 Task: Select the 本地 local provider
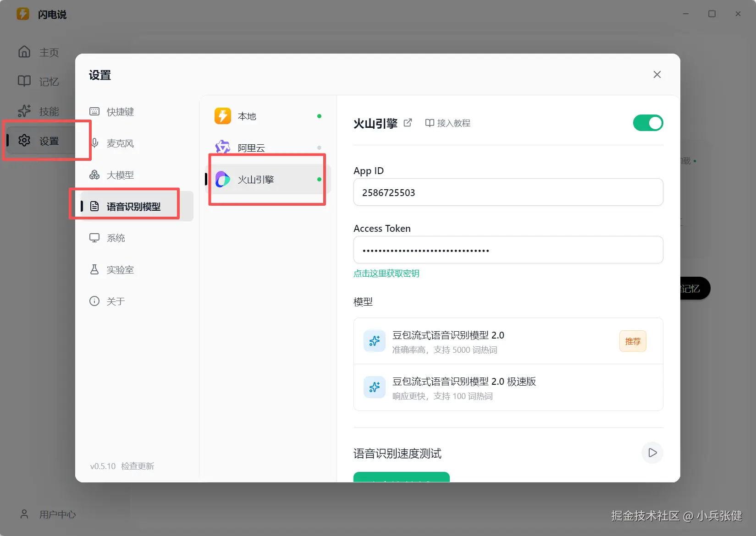point(268,116)
